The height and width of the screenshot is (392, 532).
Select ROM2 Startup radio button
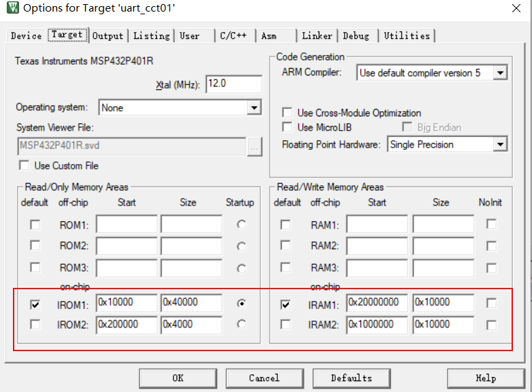[x=242, y=246]
